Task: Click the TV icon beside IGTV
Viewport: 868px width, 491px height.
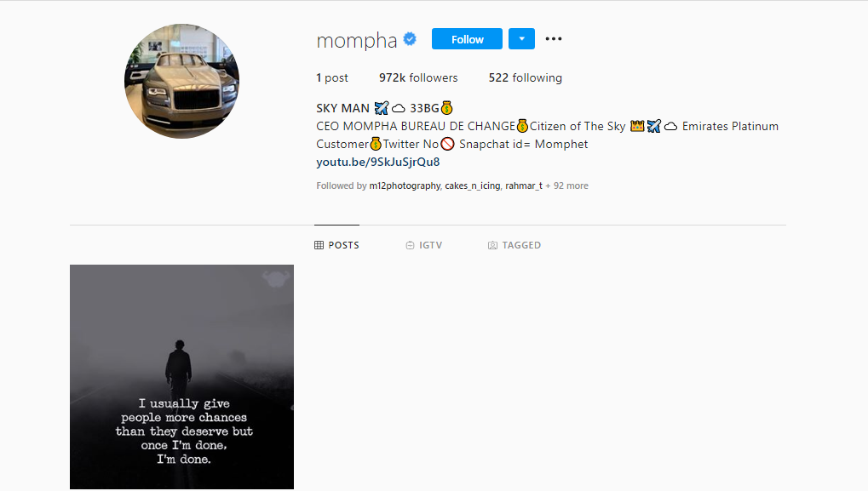Action: 410,245
